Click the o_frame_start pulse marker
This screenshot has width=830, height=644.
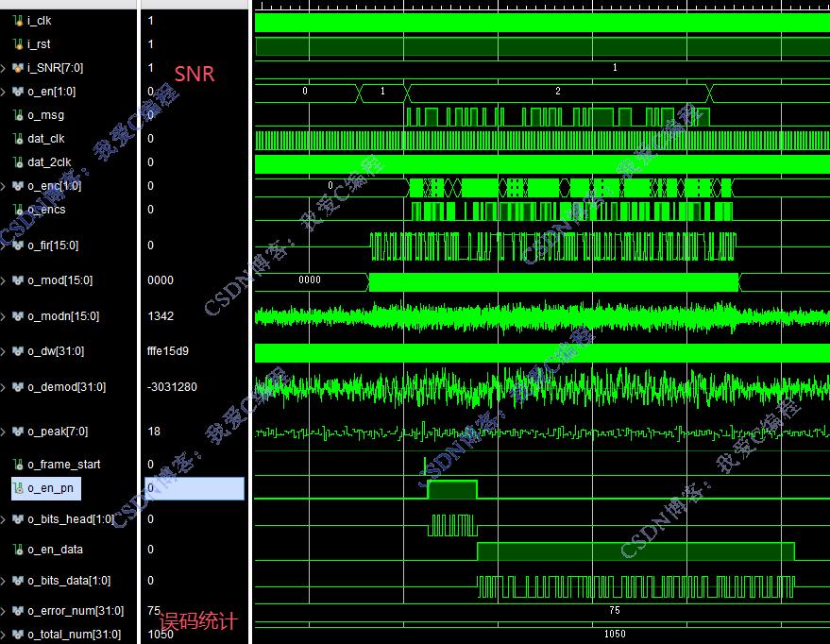[425, 466]
